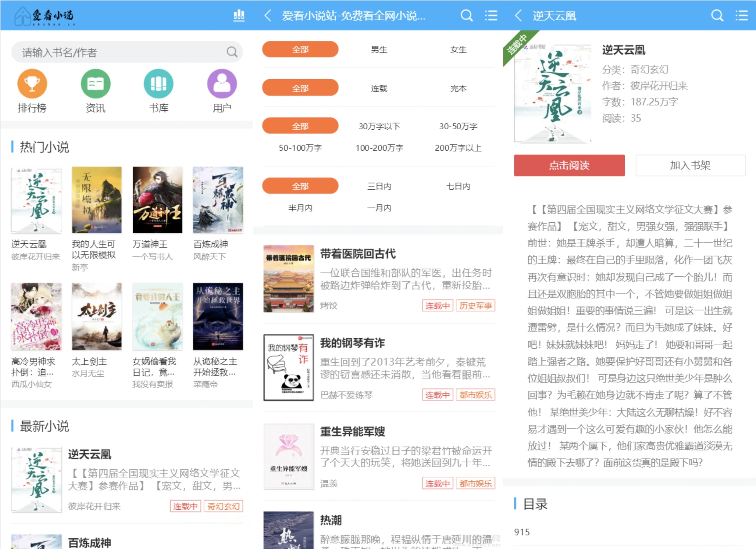Click 奇幻玄幻 tag in 最新小说
Image resolution: width=756 pixels, height=549 pixels.
point(223,506)
